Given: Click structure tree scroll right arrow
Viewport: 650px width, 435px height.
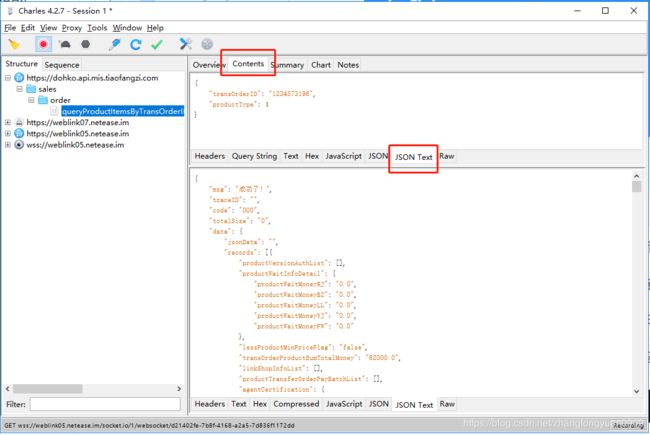Looking at the screenshot, I should 179,389.
